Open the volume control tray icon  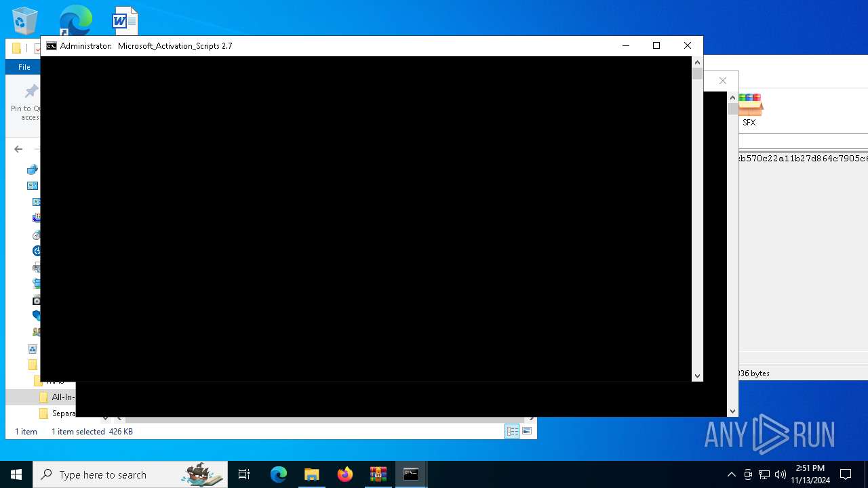pos(781,474)
